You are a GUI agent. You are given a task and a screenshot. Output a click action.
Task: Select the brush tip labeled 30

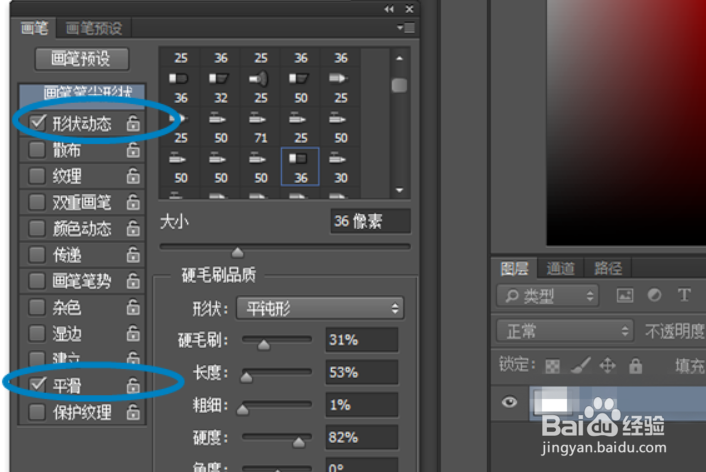click(340, 167)
